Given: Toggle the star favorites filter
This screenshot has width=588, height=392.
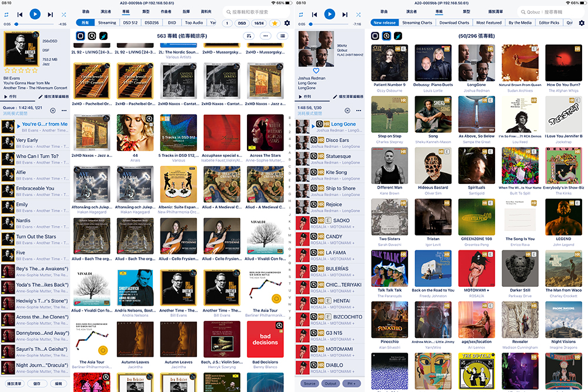Looking at the screenshot, I should click(275, 23).
